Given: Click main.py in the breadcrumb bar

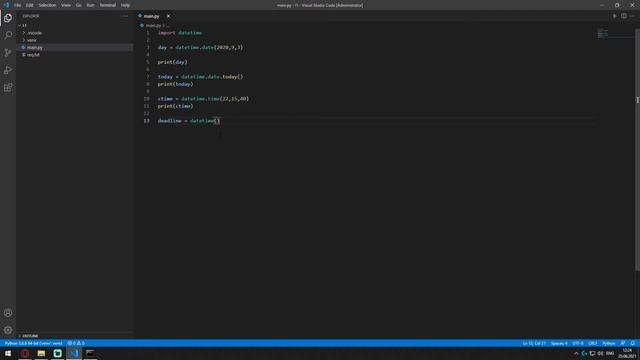Looking at the screenshot, I should tap(153, 25).
